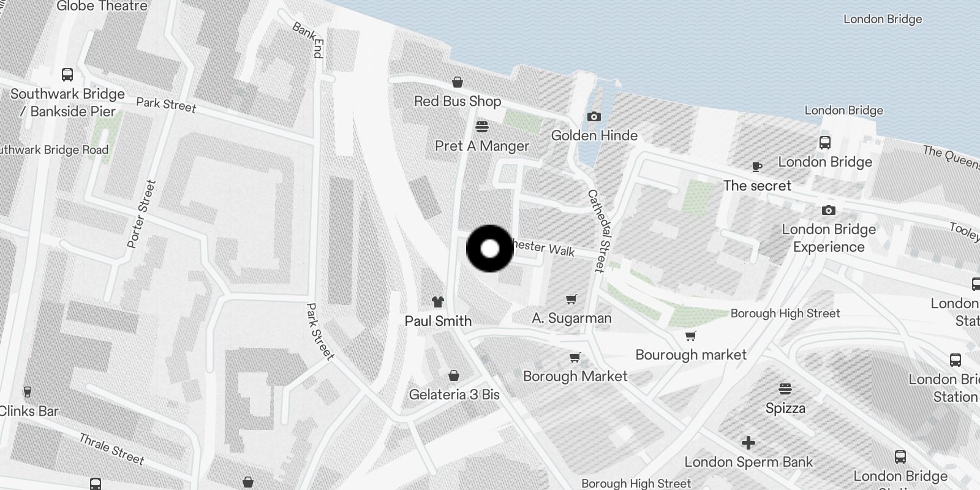Screen dimensions: 980x490
Task: Click the Gelateria 3 Bis bag icon
Action: coord(454,375)
